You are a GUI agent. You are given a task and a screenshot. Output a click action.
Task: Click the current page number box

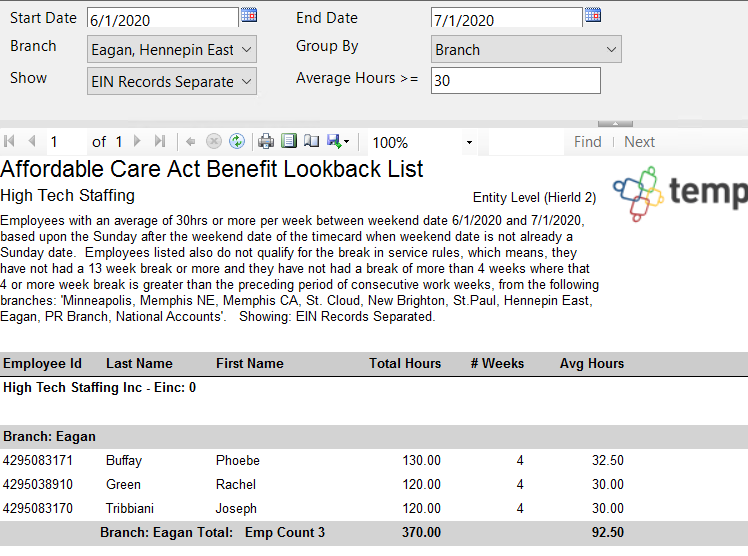67,142
